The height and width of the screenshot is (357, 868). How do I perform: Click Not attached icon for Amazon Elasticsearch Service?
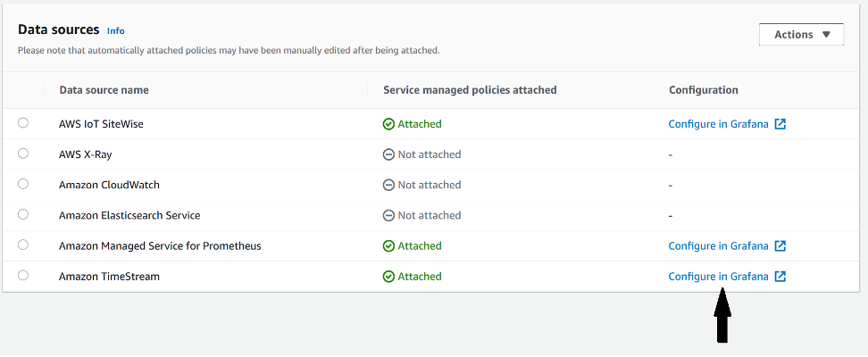(388, 215)
